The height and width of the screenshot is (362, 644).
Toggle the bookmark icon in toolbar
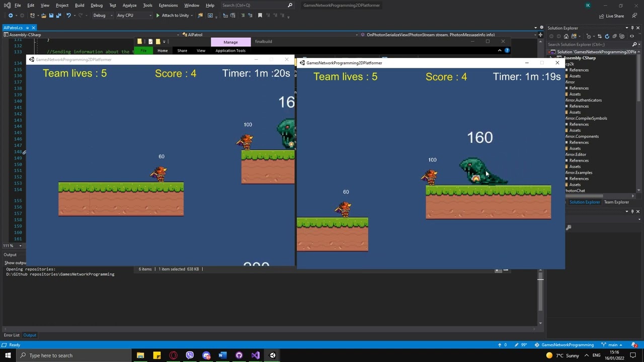point(260,16)
